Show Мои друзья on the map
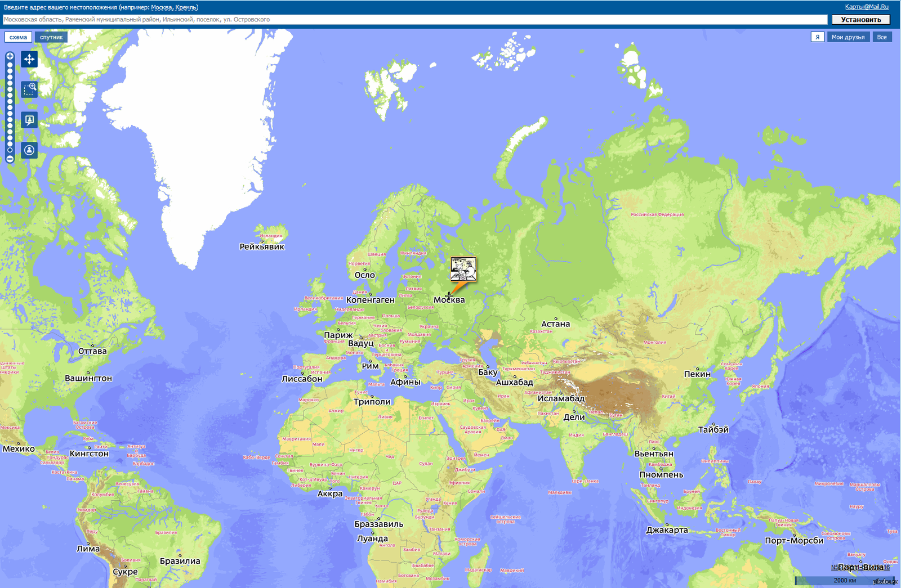The height and width of the screenshot is (588, 901). pyautogui.click(x=848, y=37)
